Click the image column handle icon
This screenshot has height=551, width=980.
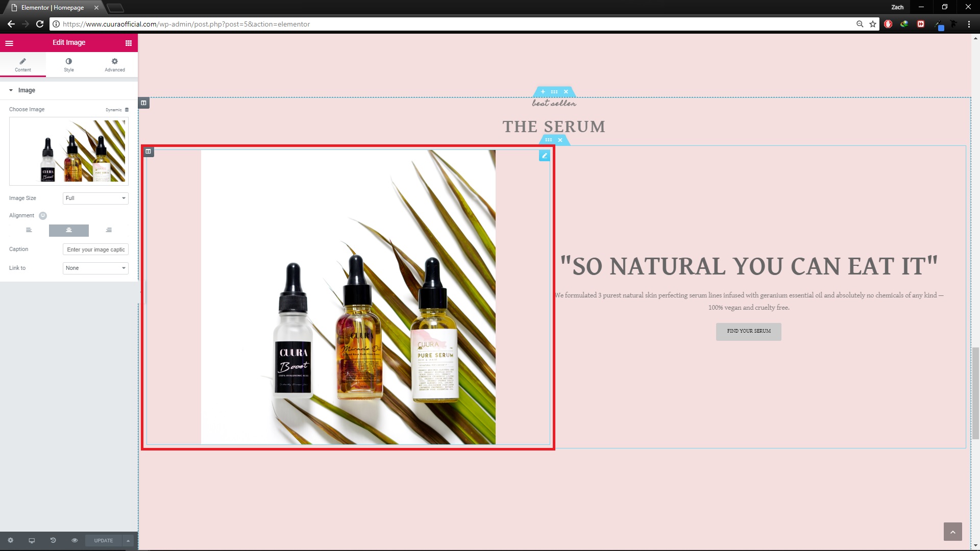149,152
